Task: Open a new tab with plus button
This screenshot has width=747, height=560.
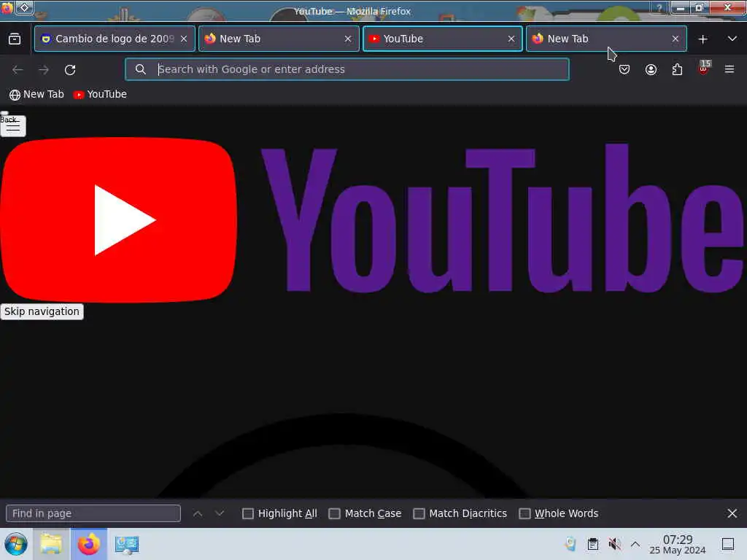Action: (703, 39)
